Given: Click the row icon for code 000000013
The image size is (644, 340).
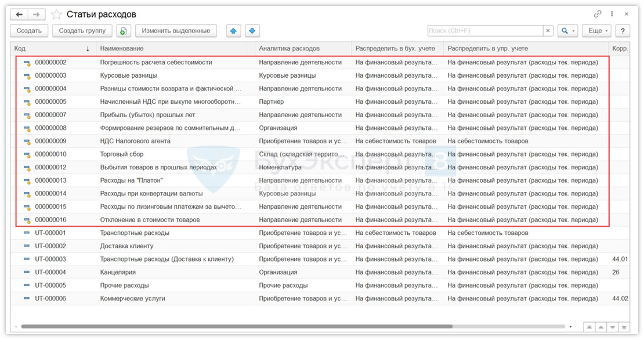Looking at the screenshot, I should (x=27, y=180).
